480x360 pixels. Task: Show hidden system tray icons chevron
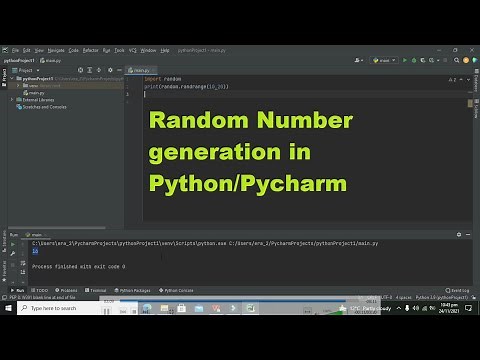click(399, 308)
